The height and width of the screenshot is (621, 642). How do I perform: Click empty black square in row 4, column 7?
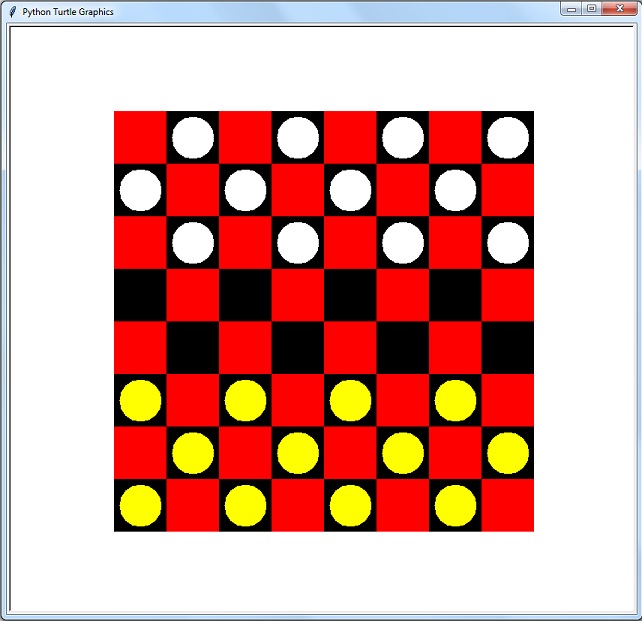(x=455, y=295)
